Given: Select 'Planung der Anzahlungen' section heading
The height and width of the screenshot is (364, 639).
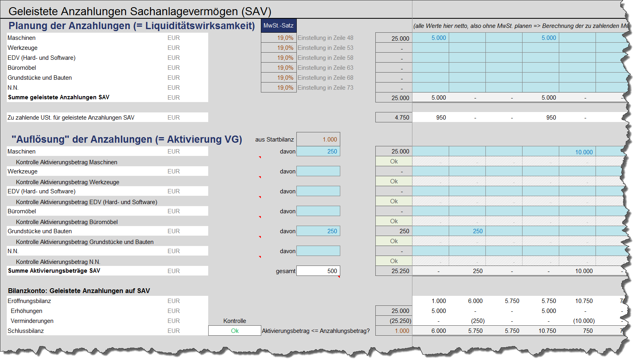Looking at the screenshot, I should (x=132, y=26).
